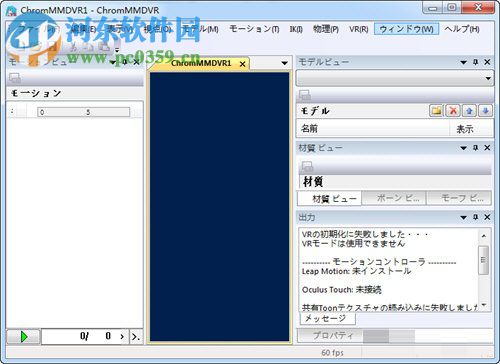500x364 pixels.
Task: Open the 編集(E) menu
Action: (83, 29)
